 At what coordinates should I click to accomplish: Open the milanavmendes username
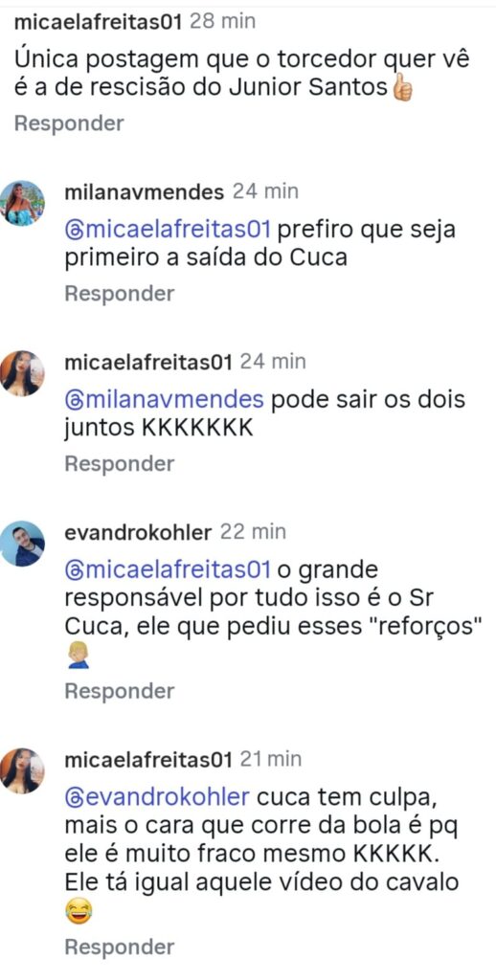click(144, 191)
